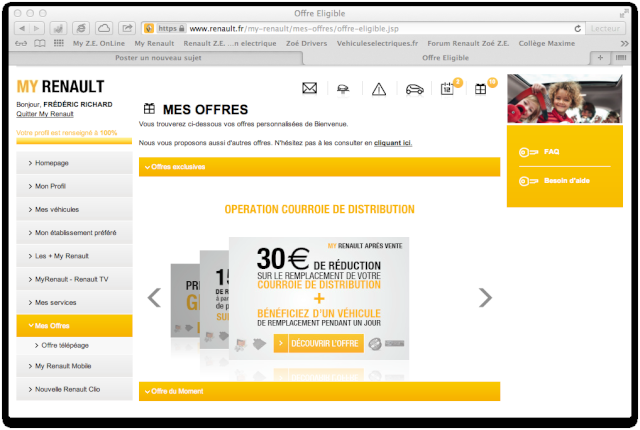
Task: Click the My Renault logo
Action: tap(60, 86)
